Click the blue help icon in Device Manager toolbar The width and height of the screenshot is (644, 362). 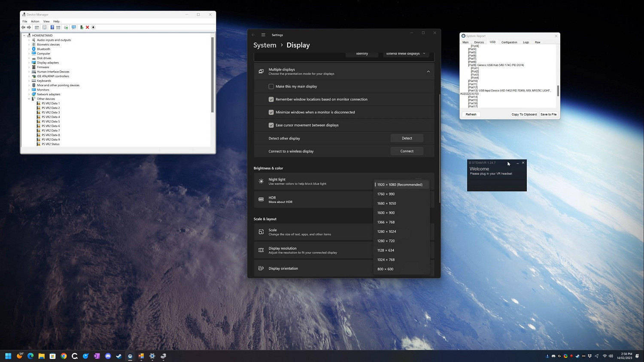tap(52, 27)
